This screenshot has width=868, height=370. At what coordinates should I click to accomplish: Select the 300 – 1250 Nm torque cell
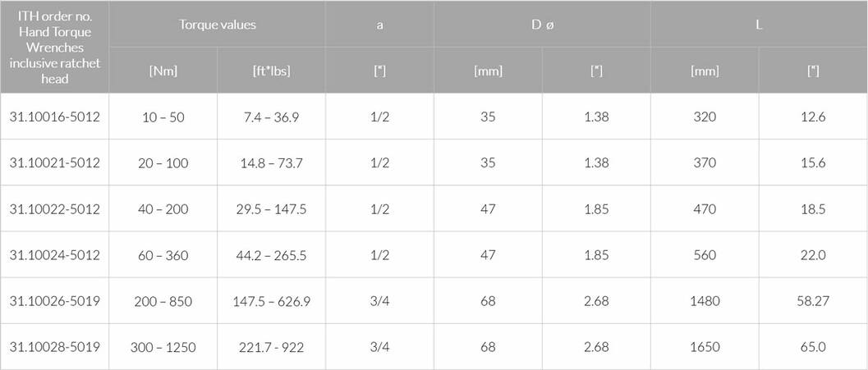tap(163, 347)
